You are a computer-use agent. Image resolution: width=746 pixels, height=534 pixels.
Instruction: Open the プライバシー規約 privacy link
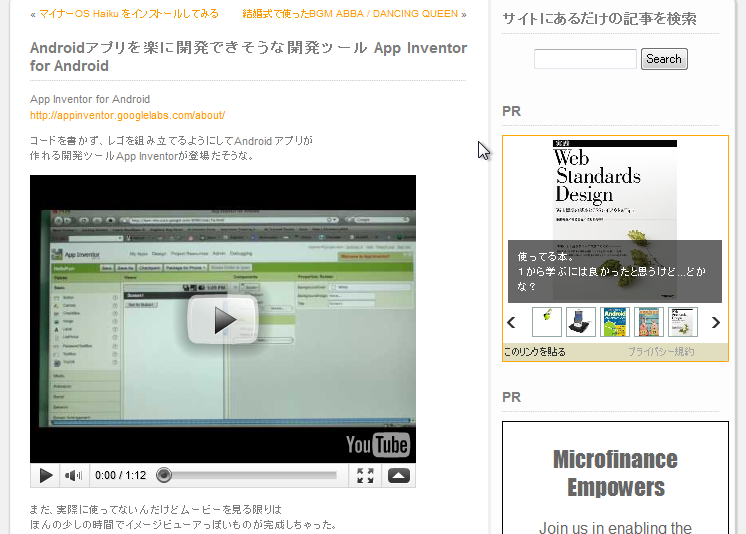click(661, 352)
